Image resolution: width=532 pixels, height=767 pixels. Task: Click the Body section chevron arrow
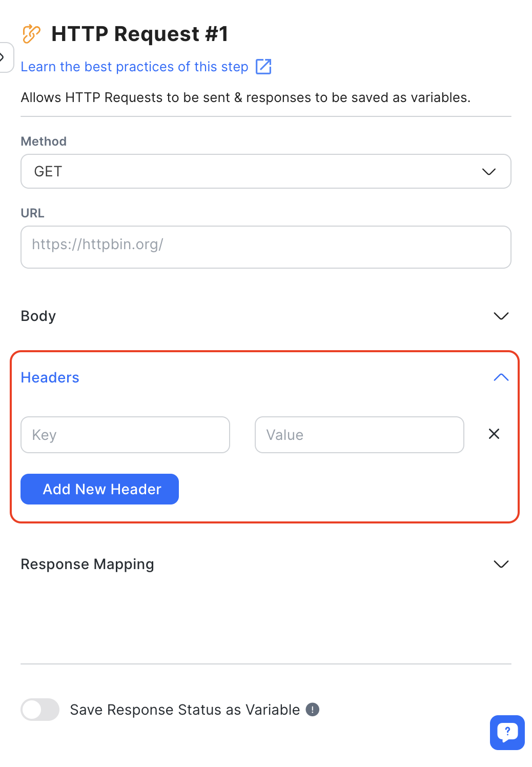(501, 316)
